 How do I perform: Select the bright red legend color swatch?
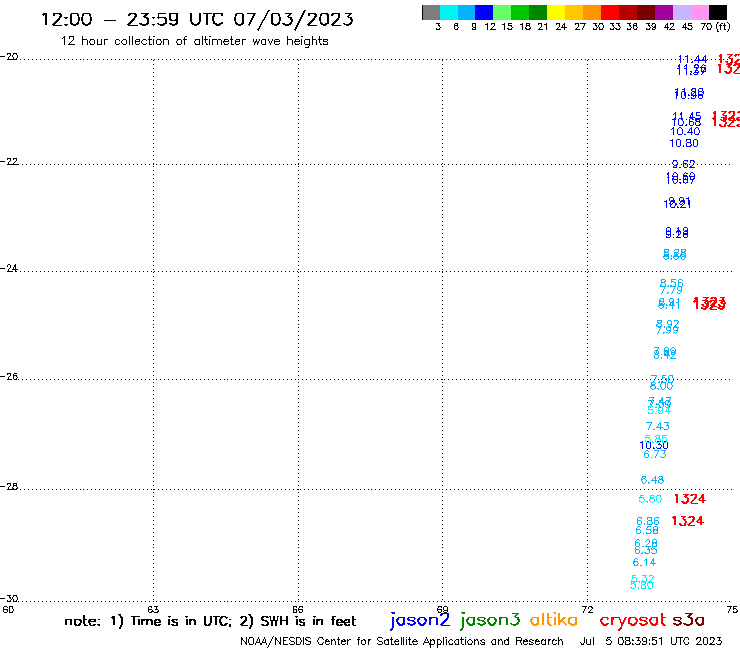610,12
